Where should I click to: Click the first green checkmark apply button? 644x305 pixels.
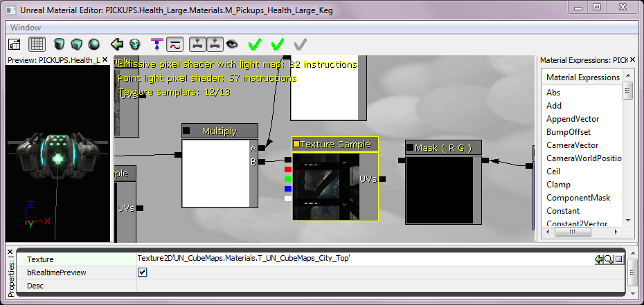pyautogui.click(x=254, y=45)
